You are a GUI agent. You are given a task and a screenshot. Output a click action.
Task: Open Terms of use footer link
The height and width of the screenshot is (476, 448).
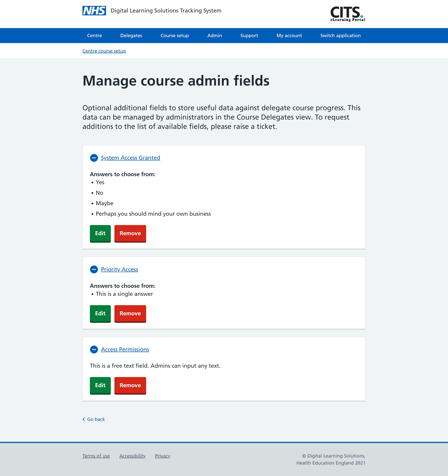tap(96, 456)
